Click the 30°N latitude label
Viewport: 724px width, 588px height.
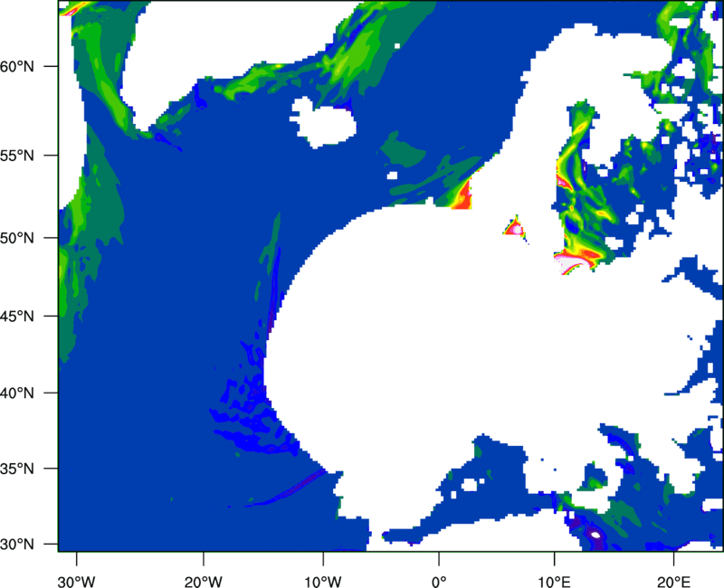pyautogui.click(x=17, y=545)
